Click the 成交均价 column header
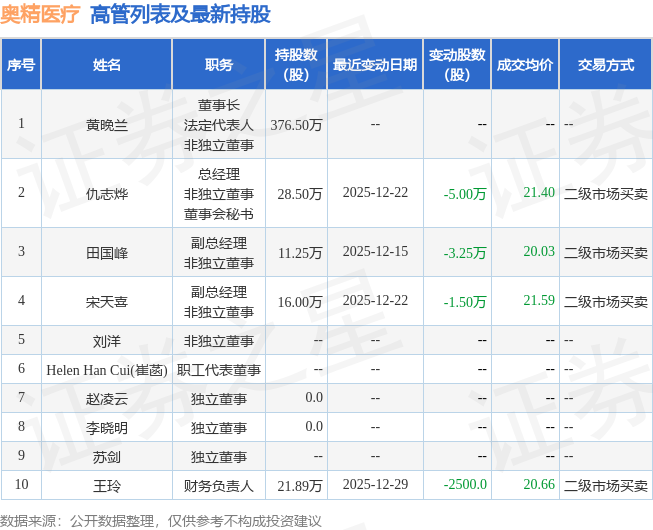 point(524,65)
